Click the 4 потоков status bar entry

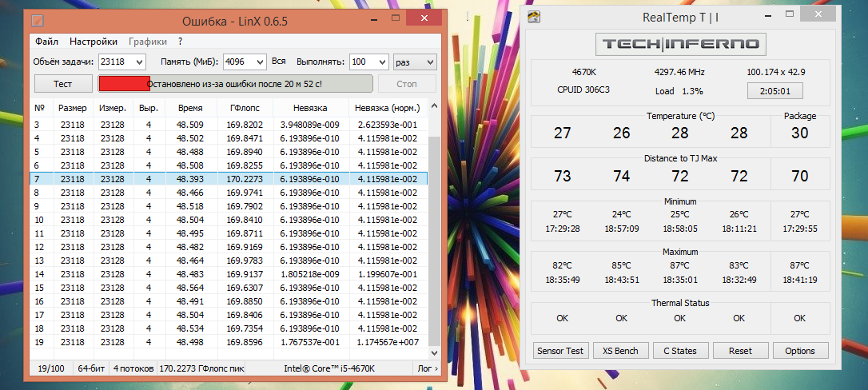coord(133,368)
